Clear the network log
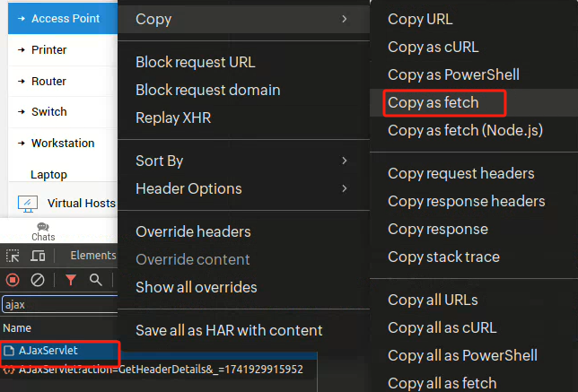 [38, 280]
